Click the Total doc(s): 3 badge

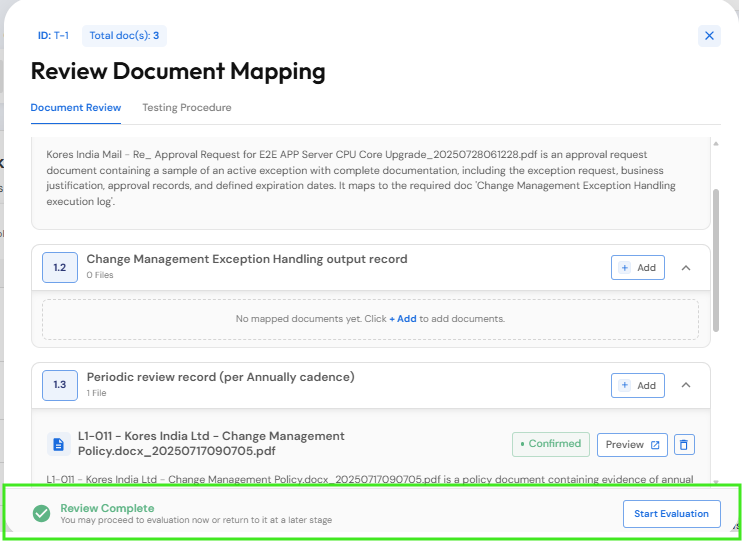coord(124,36)
